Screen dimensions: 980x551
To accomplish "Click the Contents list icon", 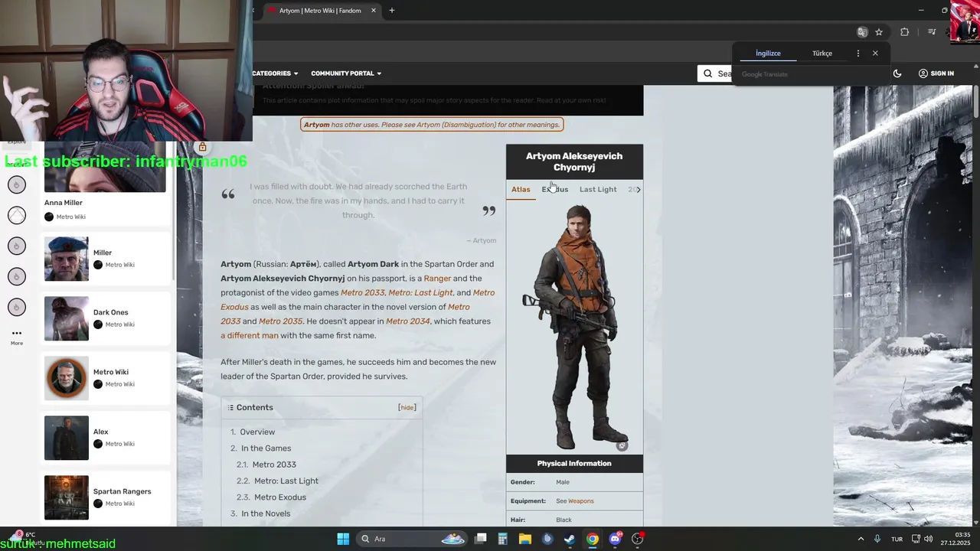I will (230, 408).
